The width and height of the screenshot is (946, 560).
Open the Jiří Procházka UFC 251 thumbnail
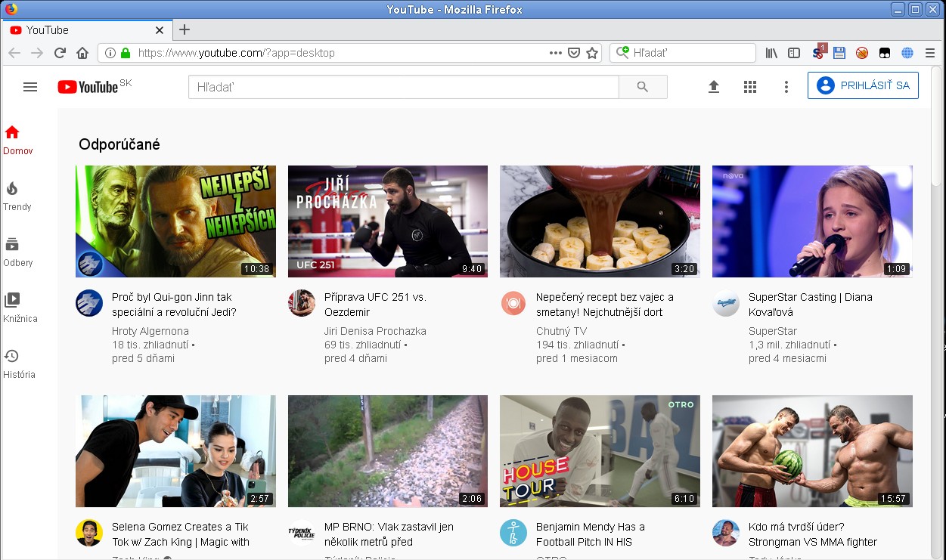[x=388, y=221]
